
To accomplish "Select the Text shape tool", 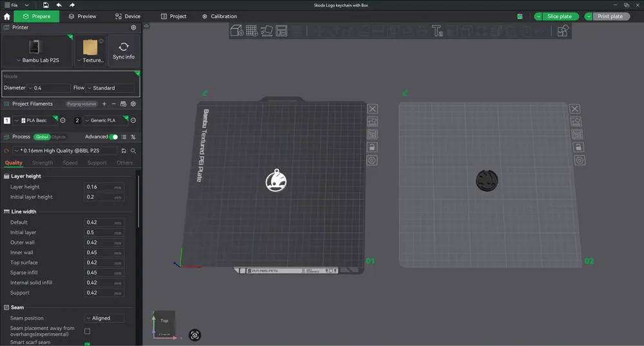I will pos(437,31).
